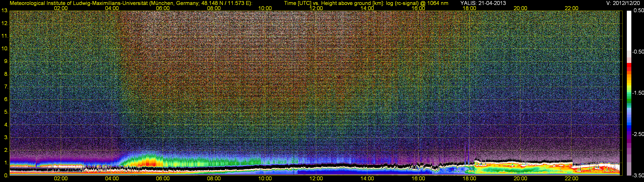Screen dimensions: 644x182
Task: Click the 5 km height axis label
Action: tap(6, 112)
